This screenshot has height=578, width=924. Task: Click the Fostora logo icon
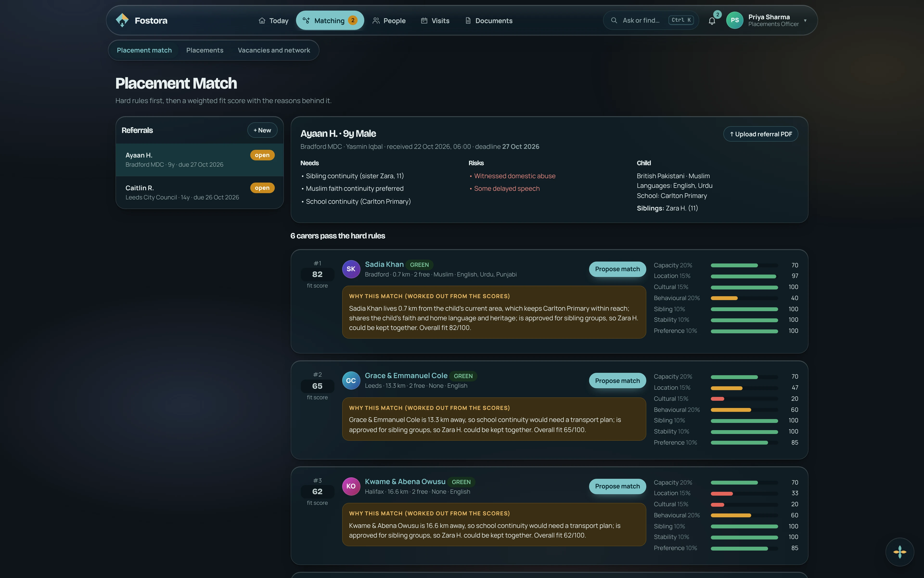tap(122, 20)
